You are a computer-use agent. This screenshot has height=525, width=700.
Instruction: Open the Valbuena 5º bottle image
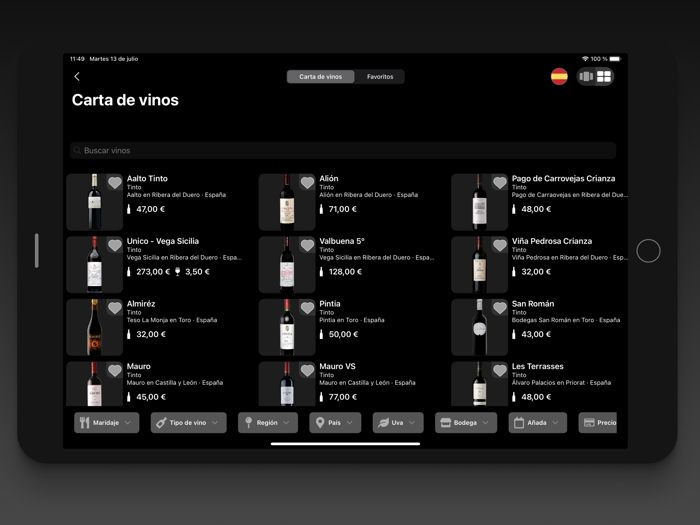click(287, 264)
